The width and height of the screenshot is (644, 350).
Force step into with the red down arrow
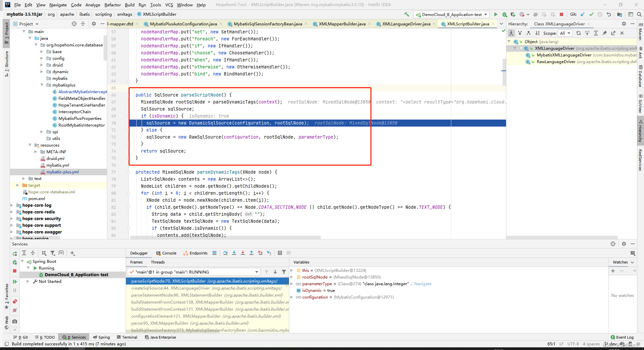tap(243, 253)
